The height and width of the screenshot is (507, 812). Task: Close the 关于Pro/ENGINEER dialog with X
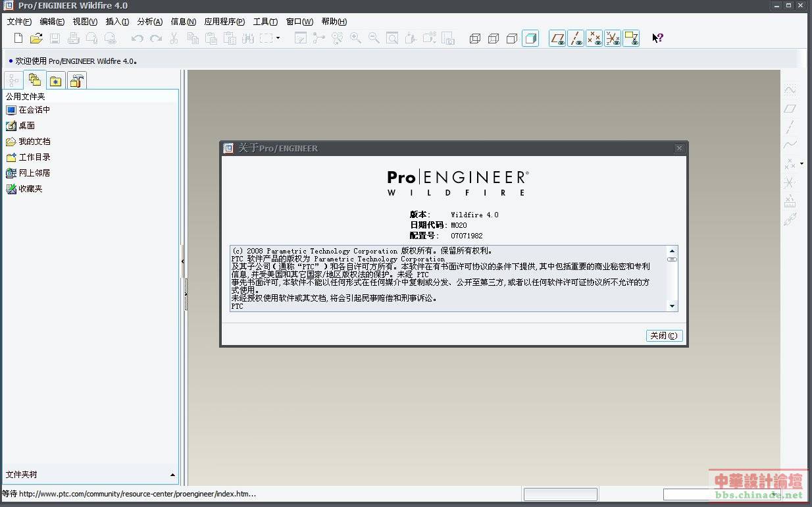tap(680, 148)
